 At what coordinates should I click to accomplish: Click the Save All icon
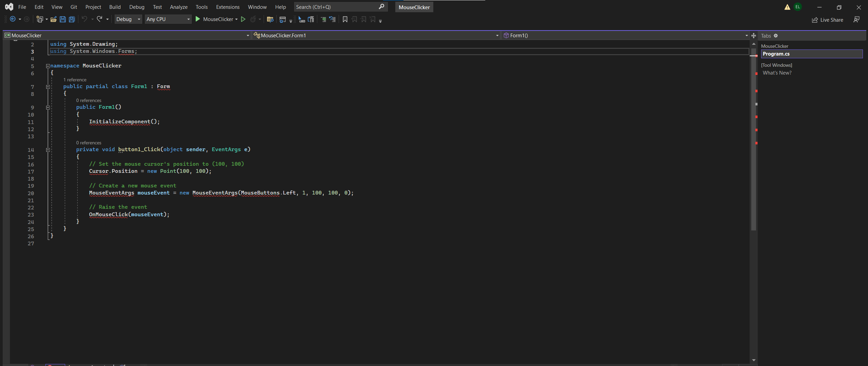click(x=72, y=19)
